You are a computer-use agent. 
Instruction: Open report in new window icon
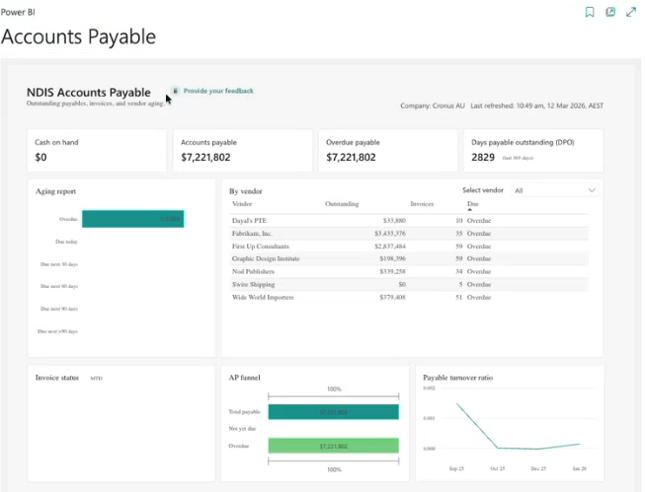(610, 12)
